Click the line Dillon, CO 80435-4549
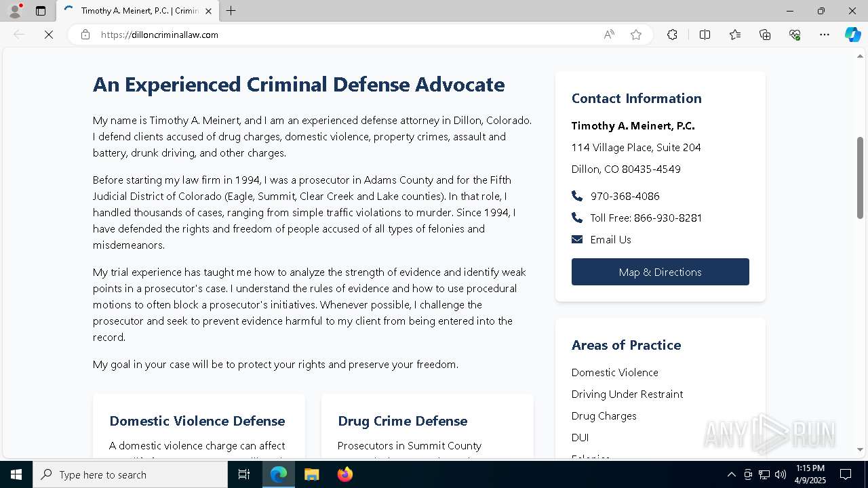 click(x=626, y=169)
